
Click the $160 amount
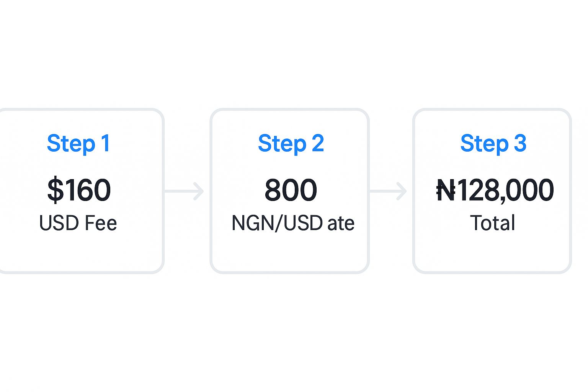point(79,190)
